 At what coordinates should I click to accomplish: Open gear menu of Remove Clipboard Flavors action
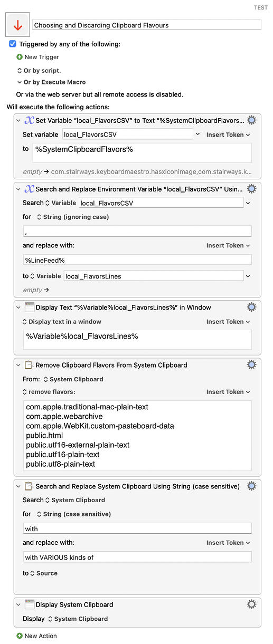pos(252,364)
